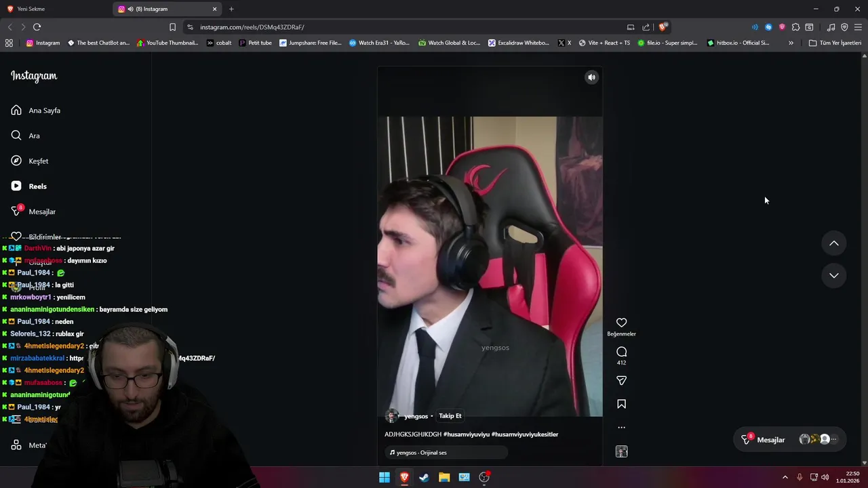Screen dimensions: 868x488
Task: Open browser extensions puzzle icon
Action: (x=795, y=27)
